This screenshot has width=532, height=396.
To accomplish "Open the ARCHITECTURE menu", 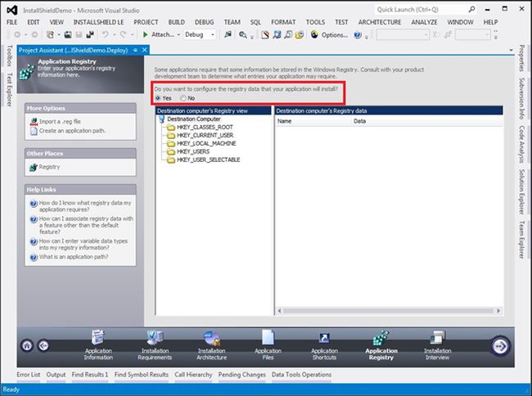I will pos(379,22).
